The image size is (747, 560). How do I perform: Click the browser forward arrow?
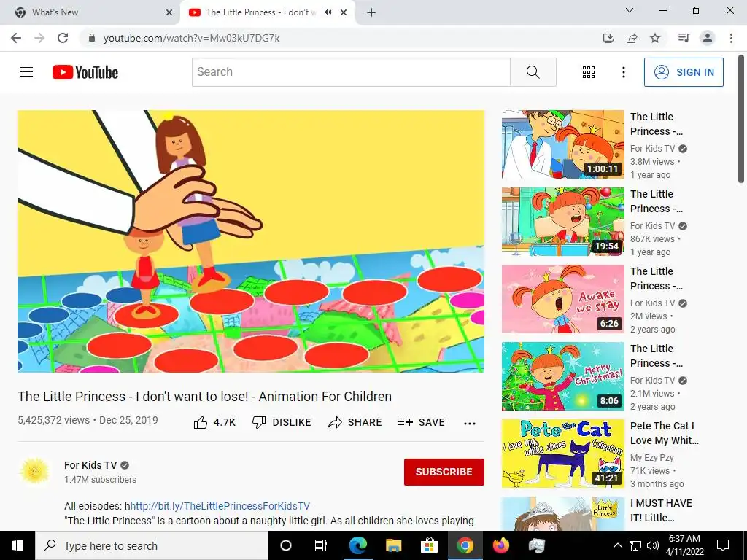click(39, 38)
